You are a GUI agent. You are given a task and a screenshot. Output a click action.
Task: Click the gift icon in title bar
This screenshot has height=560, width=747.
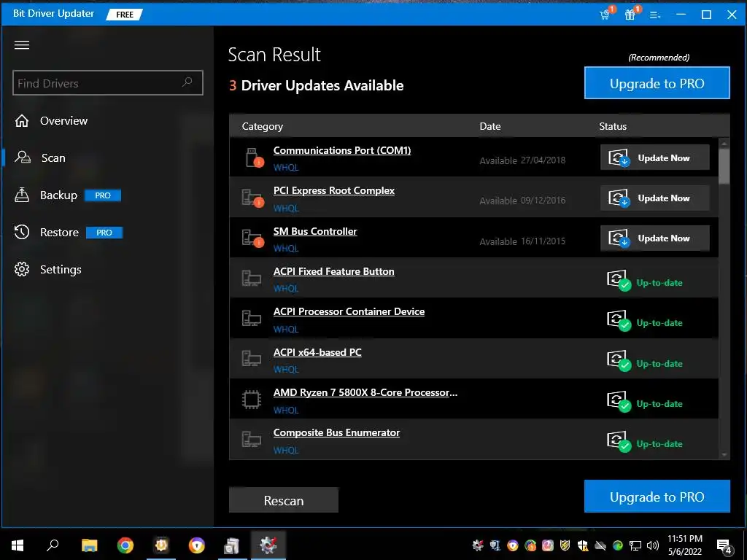pos(631,15)
